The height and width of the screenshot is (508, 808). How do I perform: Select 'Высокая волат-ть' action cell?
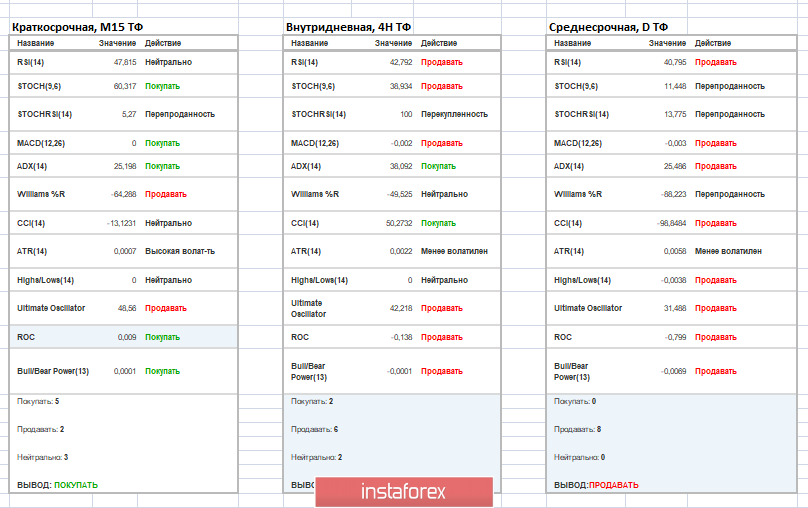[x=180, y=251]
